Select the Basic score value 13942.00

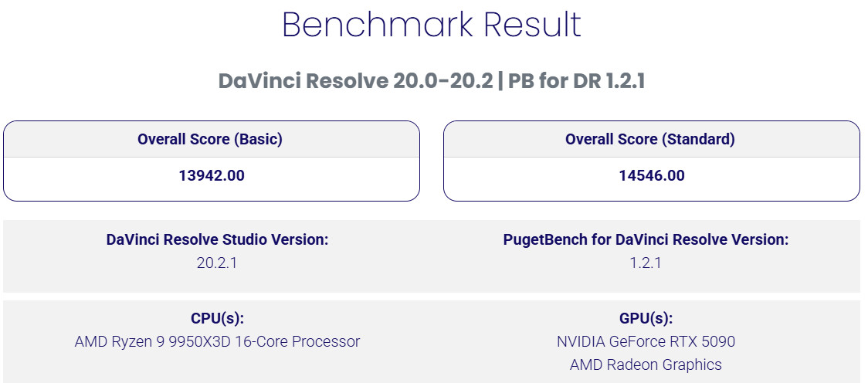point(212,176)
